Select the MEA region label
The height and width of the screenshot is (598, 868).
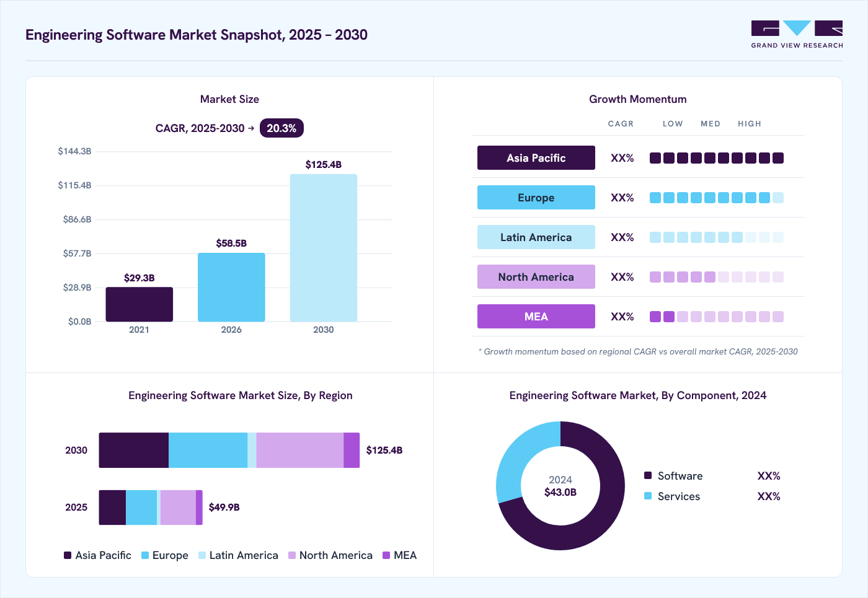point(536,317)
